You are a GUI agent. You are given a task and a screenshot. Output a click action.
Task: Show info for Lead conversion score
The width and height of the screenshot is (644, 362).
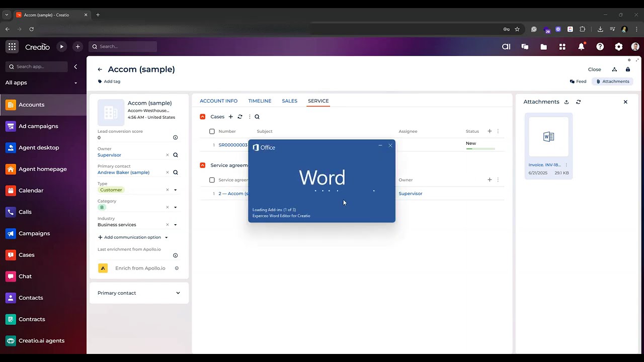[176, 137]
